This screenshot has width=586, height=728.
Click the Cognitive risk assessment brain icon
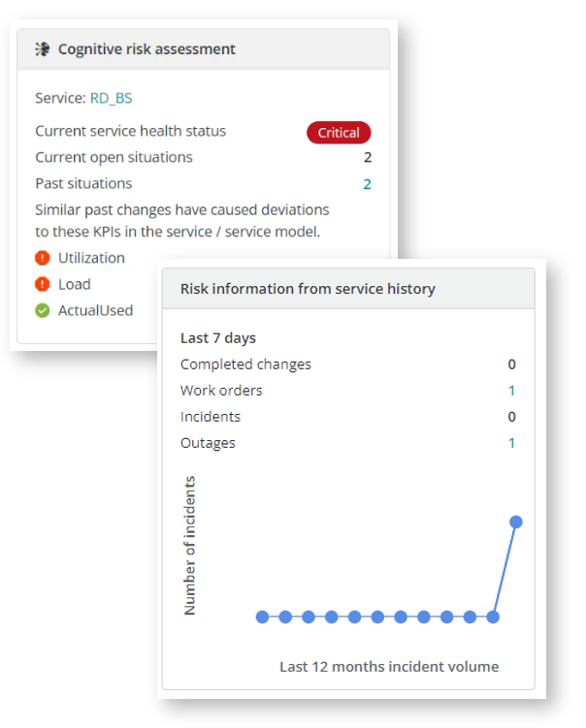click(43, 48)
